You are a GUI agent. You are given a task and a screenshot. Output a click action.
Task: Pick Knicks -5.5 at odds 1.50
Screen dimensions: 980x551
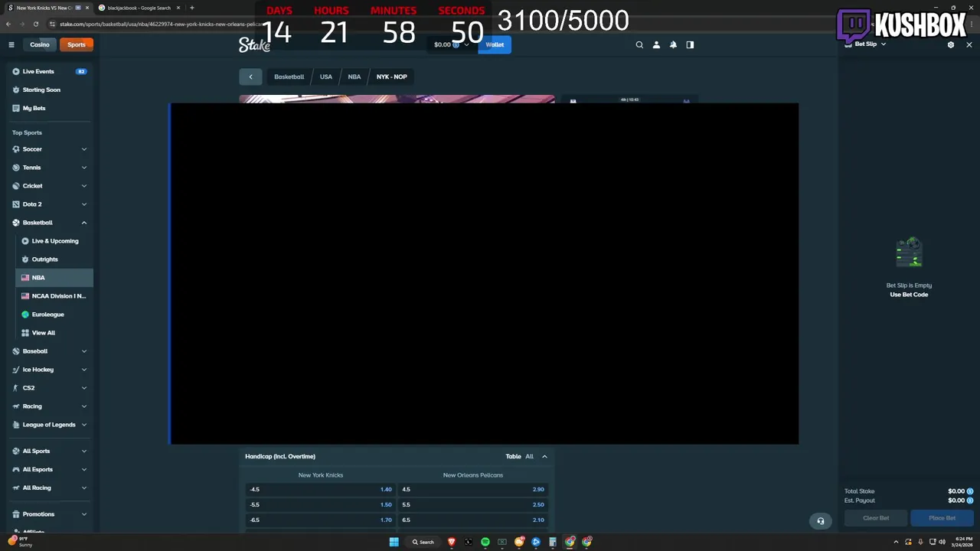321,504
